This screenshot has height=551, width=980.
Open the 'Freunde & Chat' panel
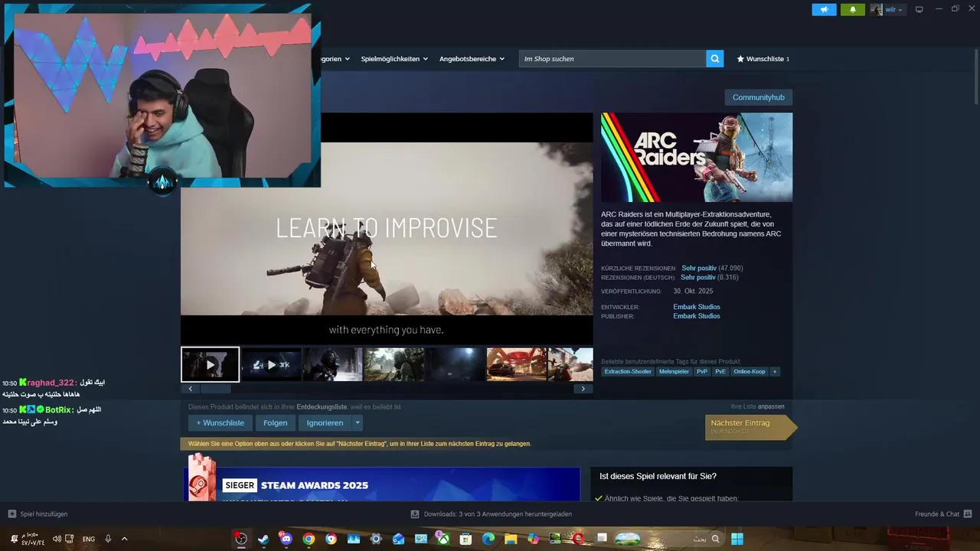point(943,514)
